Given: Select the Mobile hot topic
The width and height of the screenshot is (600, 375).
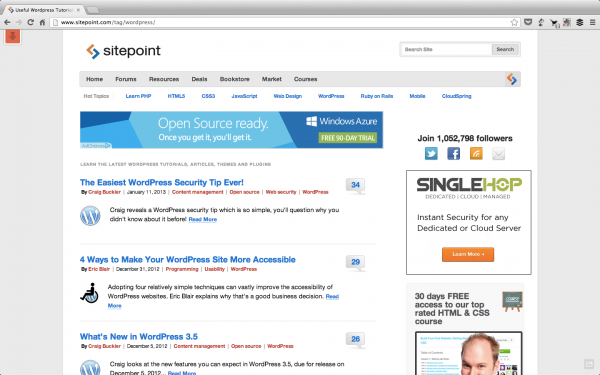Looking at the screenshot, I should coord(417,96).
